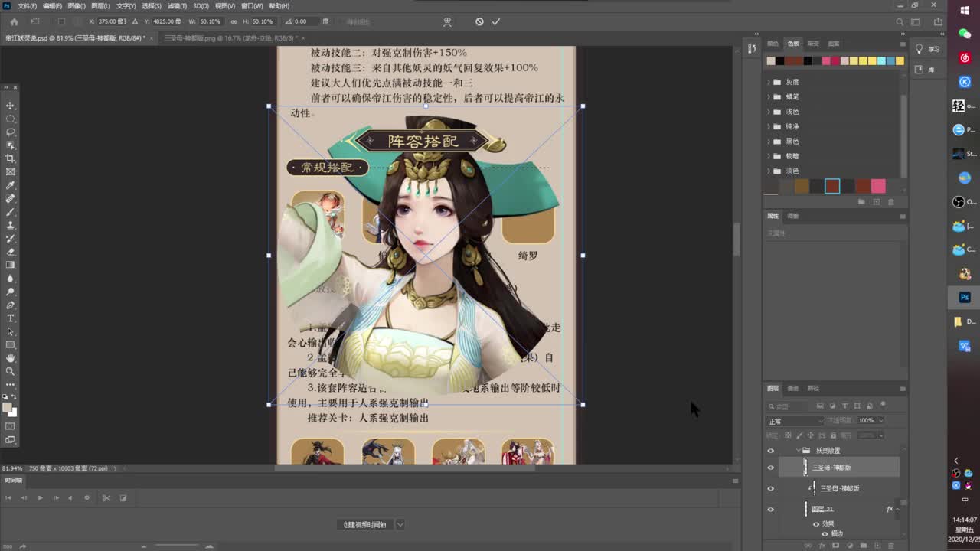The width and height of the screenshot is (980, 551).
Task: Hide the 效果 layer effects
Action: [816, 523]
